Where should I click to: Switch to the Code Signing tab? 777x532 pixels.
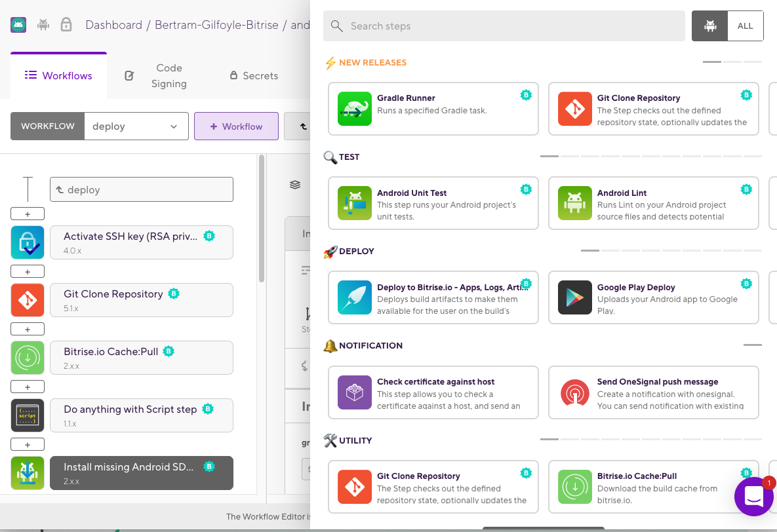pyautogui.click(x=157, y=75)
